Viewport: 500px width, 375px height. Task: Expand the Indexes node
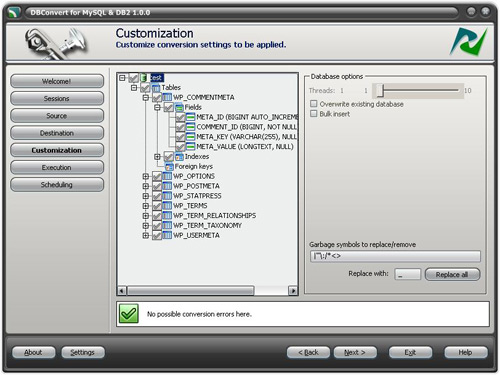(x=157, y=157)
